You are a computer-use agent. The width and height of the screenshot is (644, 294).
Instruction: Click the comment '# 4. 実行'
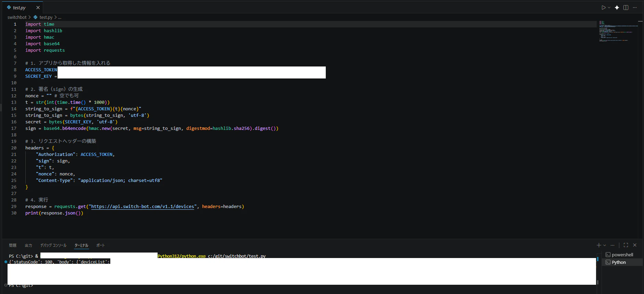(37, 200)
